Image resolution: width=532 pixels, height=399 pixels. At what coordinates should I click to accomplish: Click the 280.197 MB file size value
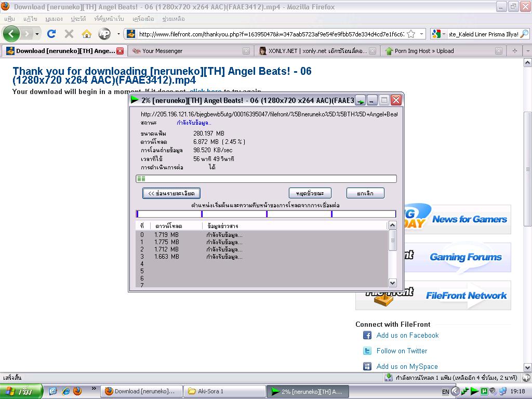pos(209,134)
